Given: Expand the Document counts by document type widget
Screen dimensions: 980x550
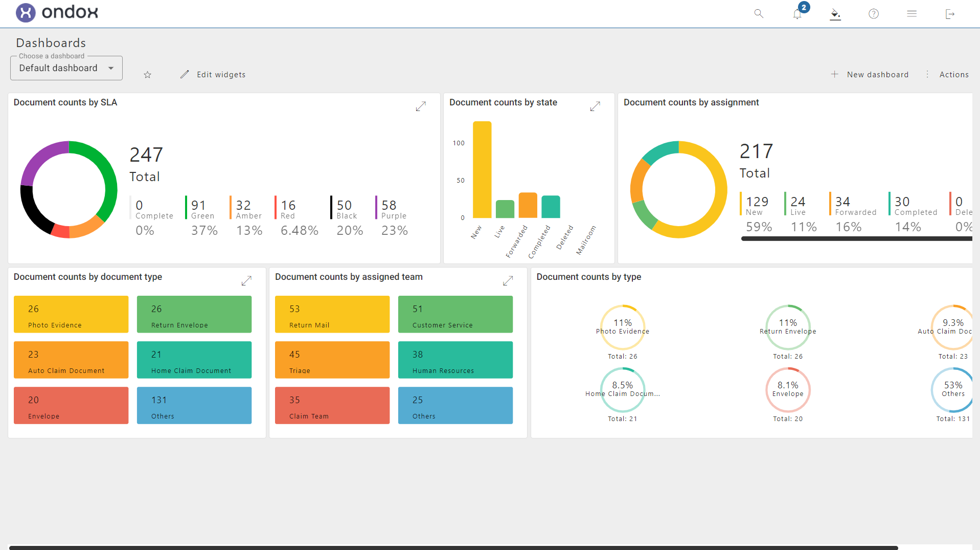Looking at the screenshot, I should coord(246,281).
